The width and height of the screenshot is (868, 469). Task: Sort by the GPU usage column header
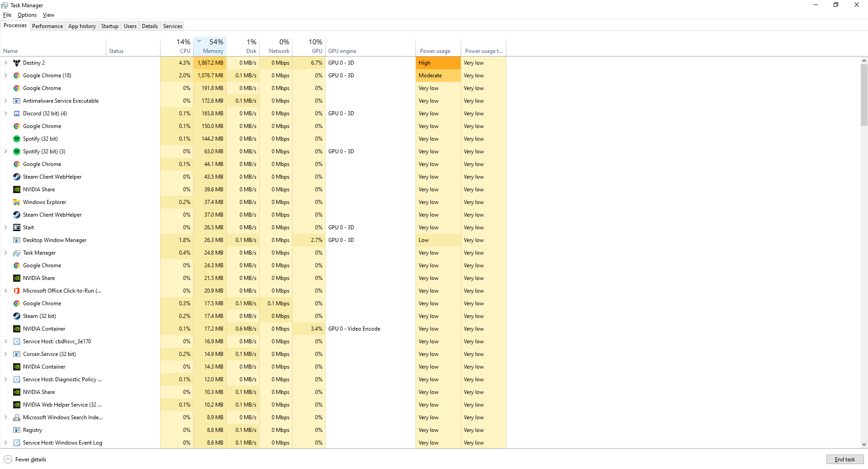click(309, 47)
